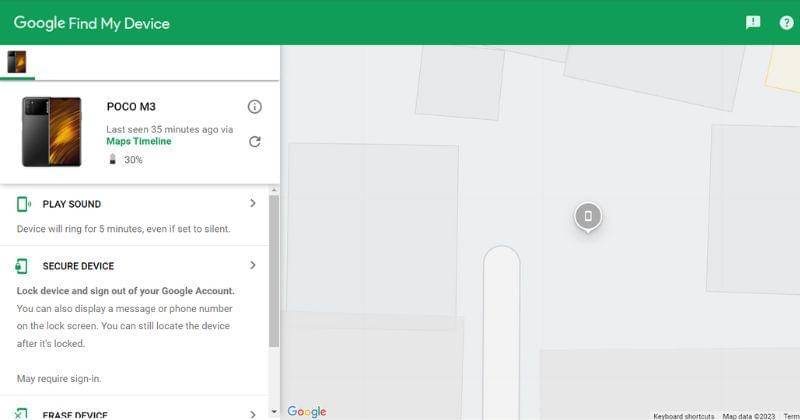800x420 pixels.
Task: Click 'Lock device and sign out' text
Action: [x=126, y=291]
